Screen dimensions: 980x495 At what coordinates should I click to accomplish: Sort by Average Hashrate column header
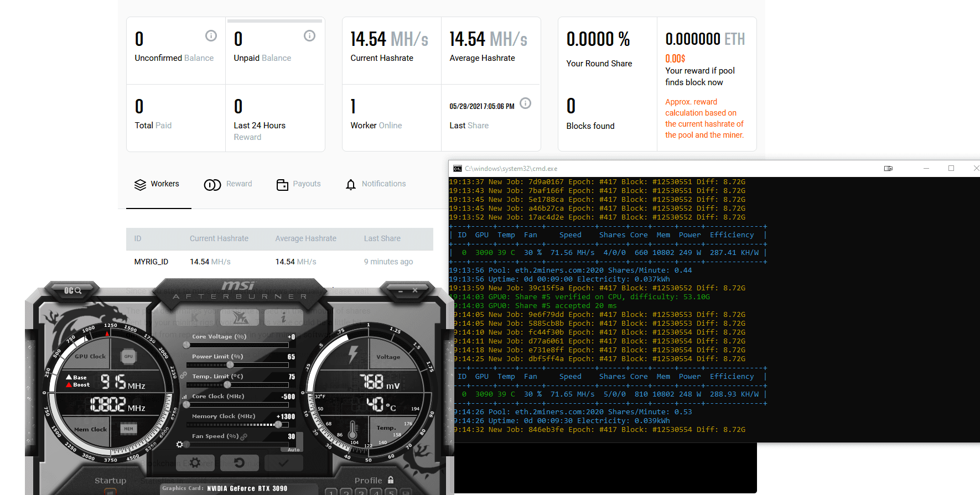(x=306, y=238)
